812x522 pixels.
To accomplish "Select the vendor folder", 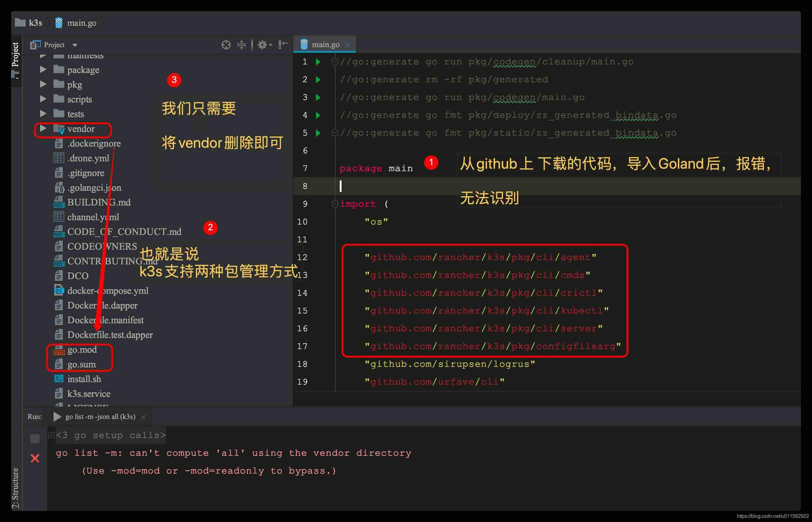I will pos(81,129).
